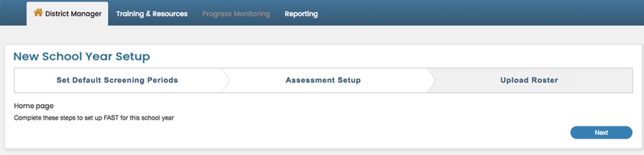The width and height of the screenshot is (644, 155).
Task: Click the chevron before Upload Roster
Action: [431, 80]
